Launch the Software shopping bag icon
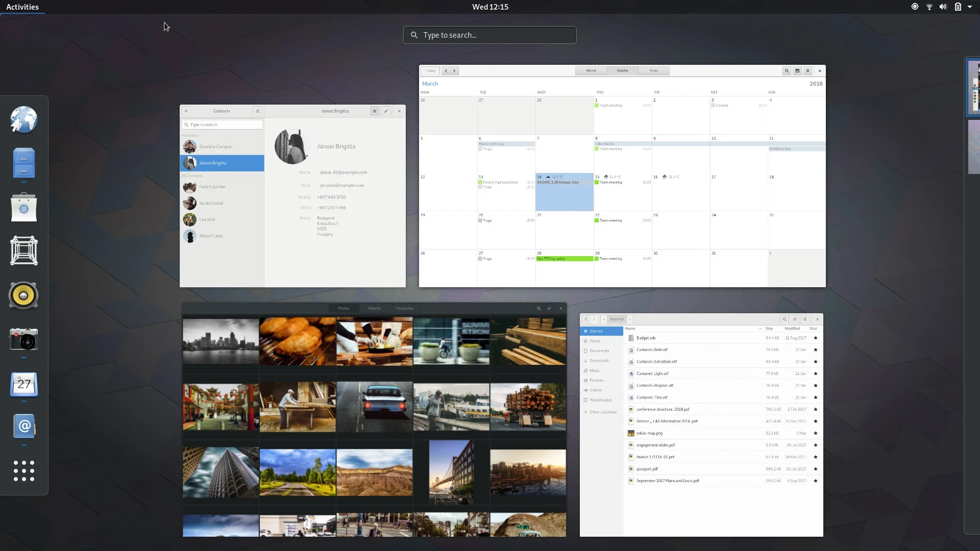Image resolution: width=980 pixels, height=551 pixels. click(x=23, y=207)
